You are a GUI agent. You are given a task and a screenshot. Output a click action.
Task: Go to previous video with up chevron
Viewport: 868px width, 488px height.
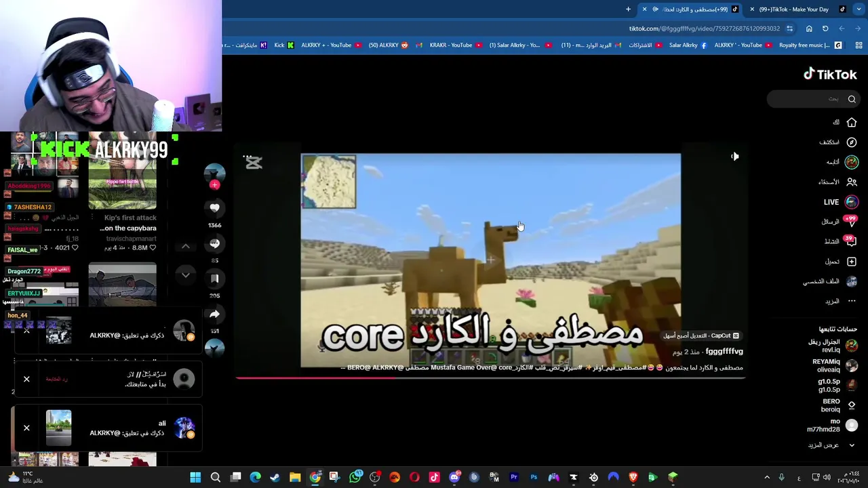(186, 247)
